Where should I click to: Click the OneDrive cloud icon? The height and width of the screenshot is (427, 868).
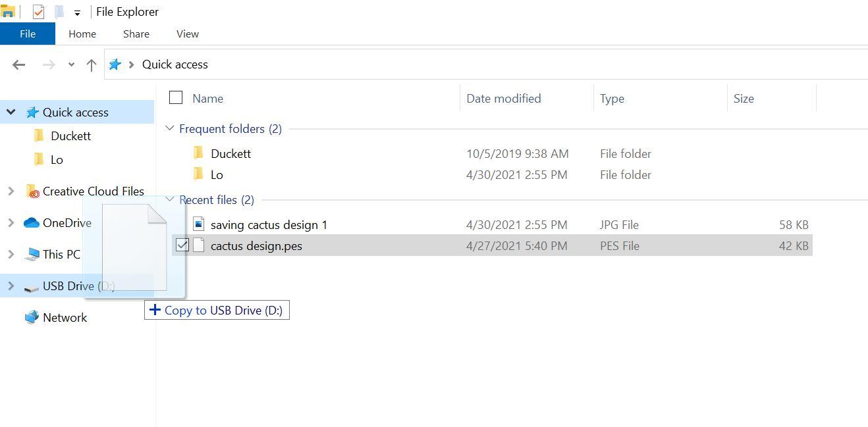coord(31,223)
